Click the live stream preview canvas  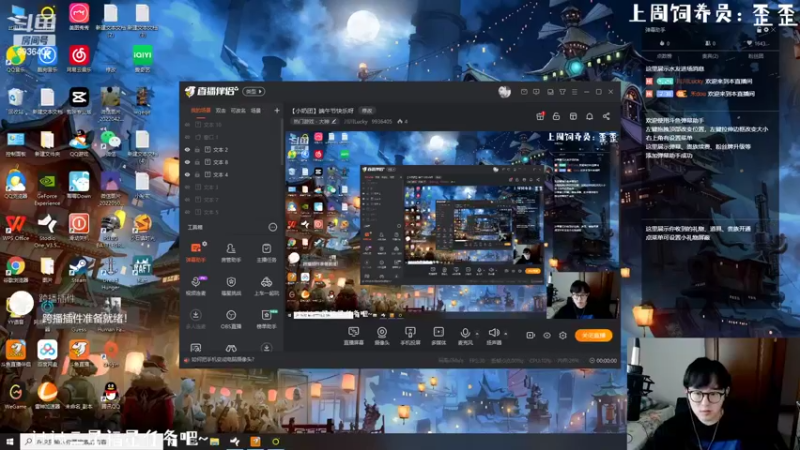pos(453,225)
